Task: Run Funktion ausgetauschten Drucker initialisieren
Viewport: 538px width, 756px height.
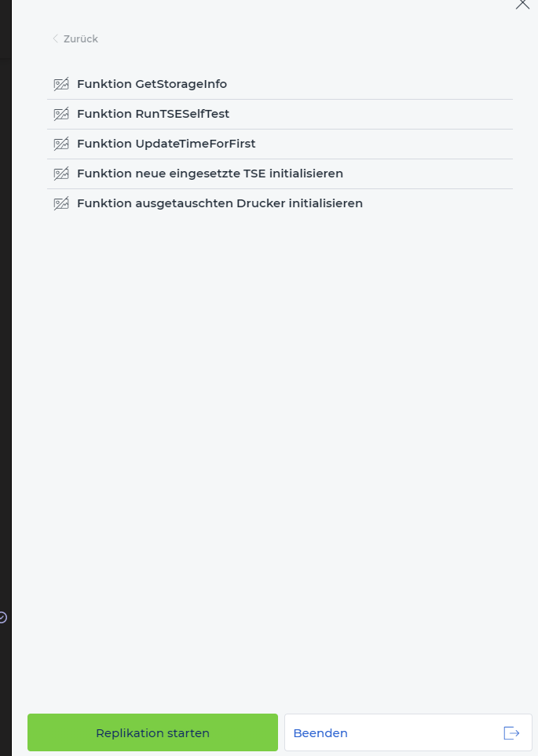Action: (280, 204)
